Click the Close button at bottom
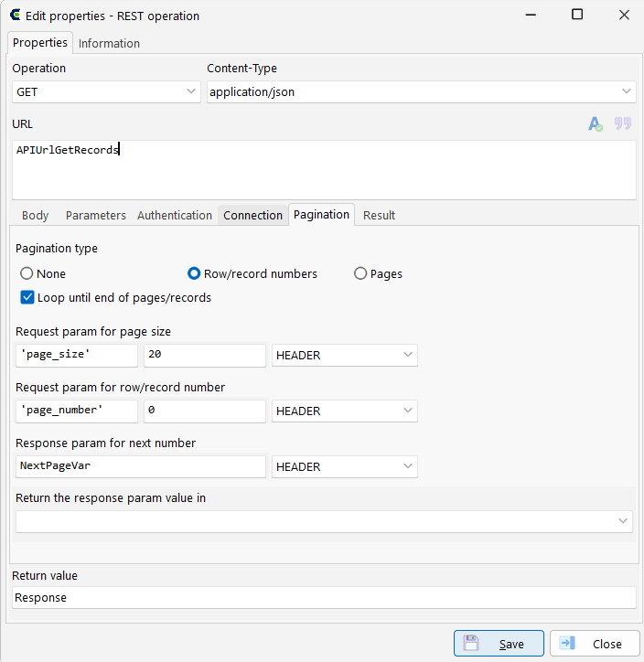644x662 pixels. pos(595,644)
